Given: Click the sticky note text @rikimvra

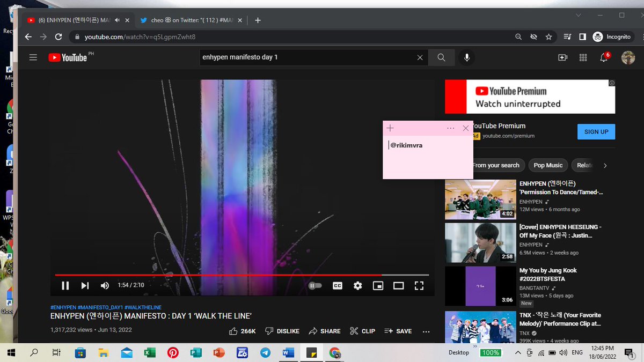Looking at the screenshot, I should coord(406,145).
